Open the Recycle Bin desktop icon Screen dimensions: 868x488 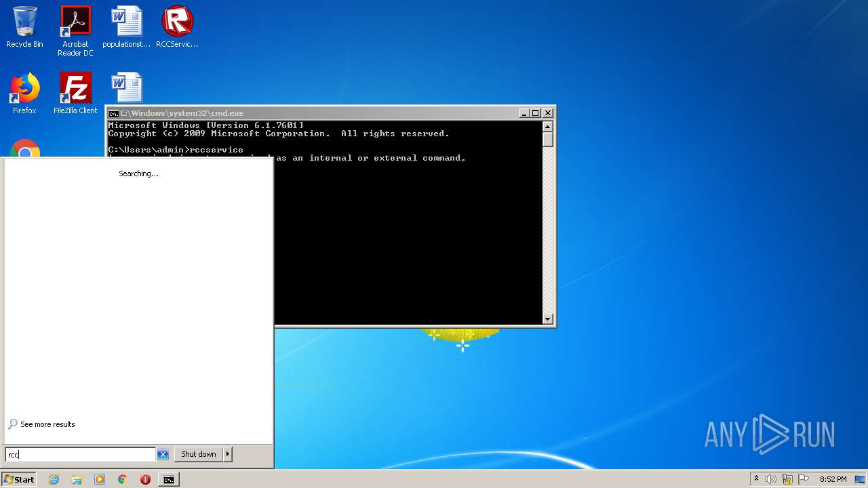point(24,27)
